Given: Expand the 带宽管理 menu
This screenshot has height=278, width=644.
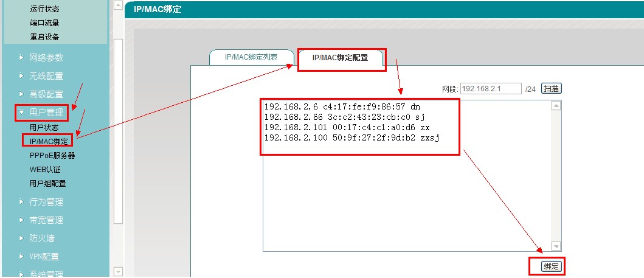Looking at the screenshot, I should (46, 220).
